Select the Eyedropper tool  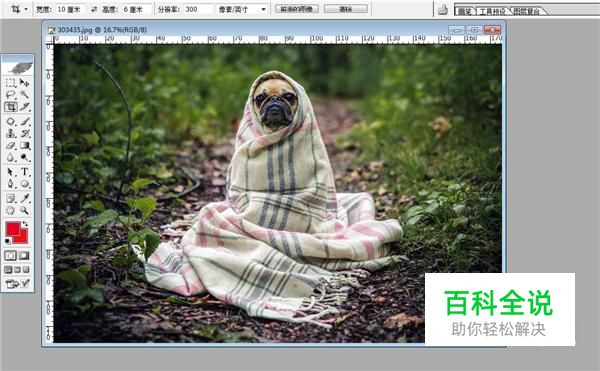(x=24, y=198)
